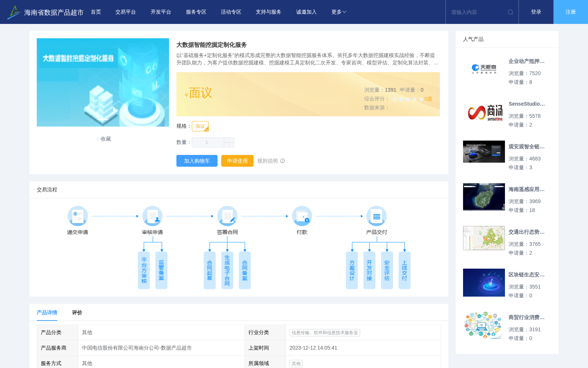This screenshot has width=588, height=368.
Task: Switch to the 评价 tab
Action: click(x=77, y=312)
